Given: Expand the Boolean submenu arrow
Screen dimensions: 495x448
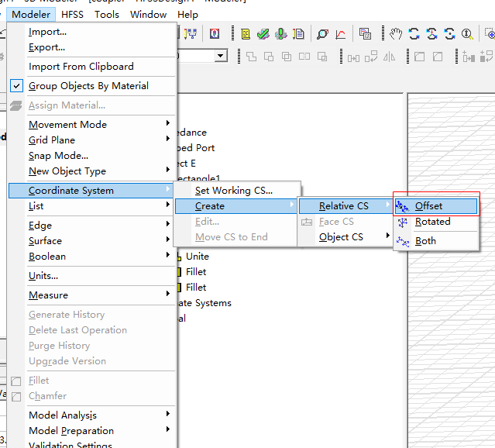Looking at the screenshot, I should pos(168,255).
